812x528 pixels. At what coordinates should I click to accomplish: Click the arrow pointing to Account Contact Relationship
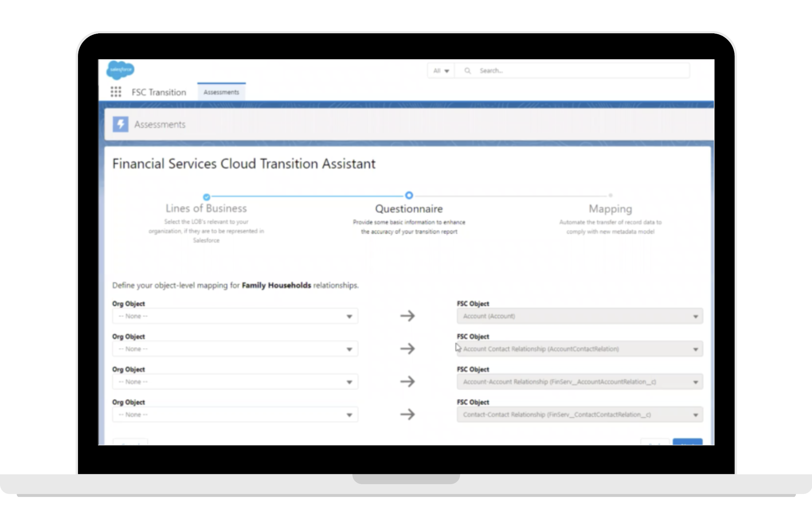click(x=408, y=348)
